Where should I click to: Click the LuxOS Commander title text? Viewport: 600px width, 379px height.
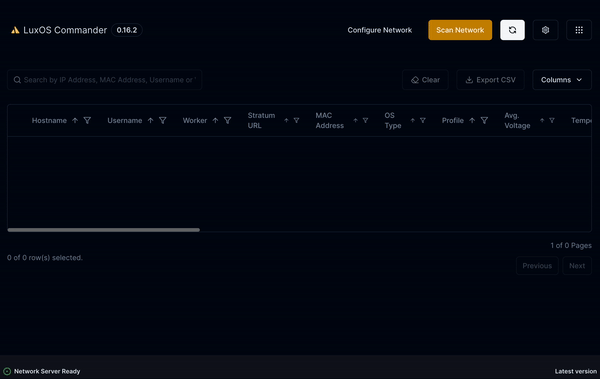(x=65, y=30)
